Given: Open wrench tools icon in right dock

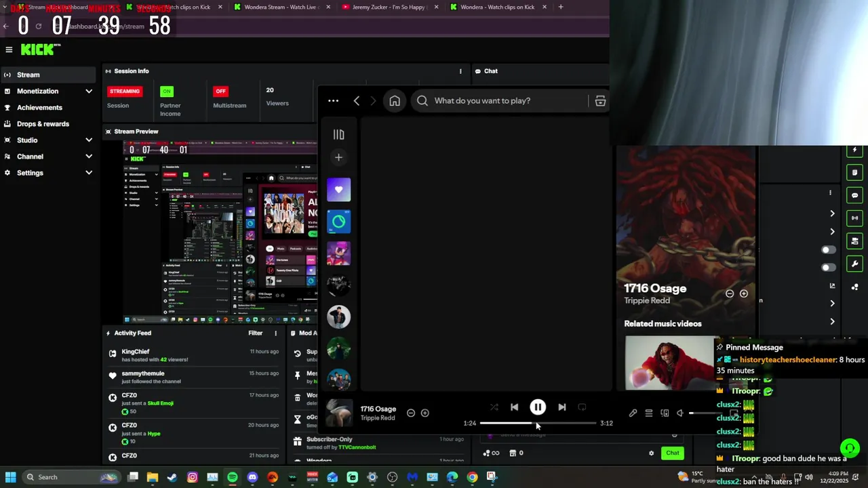Looking at the screenshot, I should pyautogui.click(x=854, y=264).
